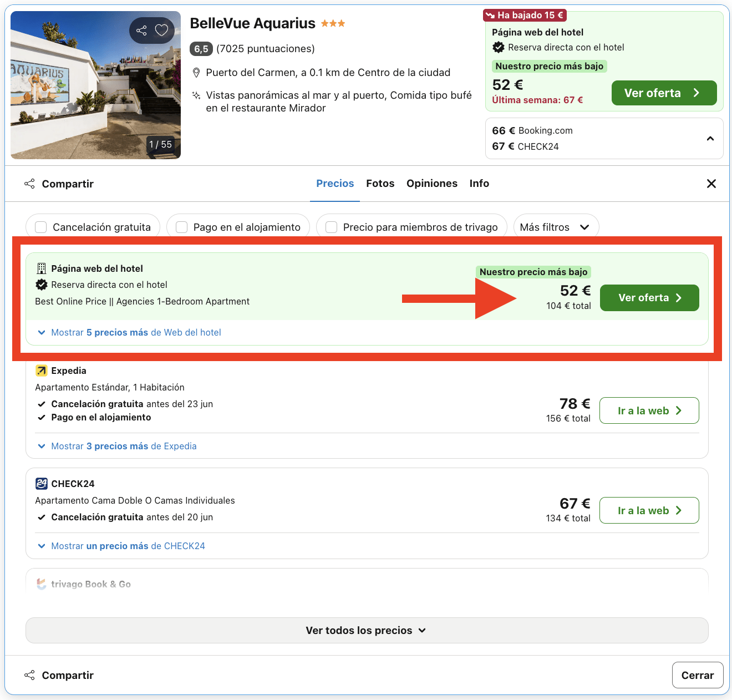Click the bottom Compartir share icon
The height and width of the screenshot is (700, 732).
29,675
